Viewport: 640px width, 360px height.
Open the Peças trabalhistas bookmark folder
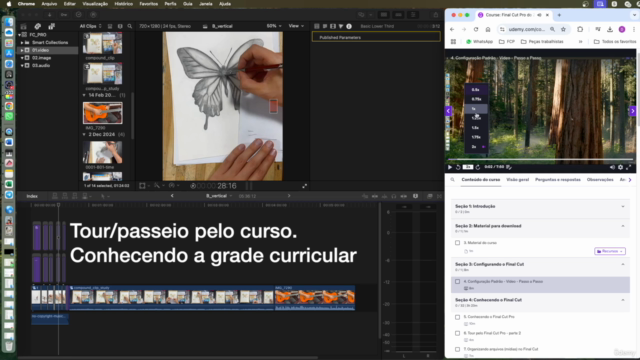click(x=542, y=42)
